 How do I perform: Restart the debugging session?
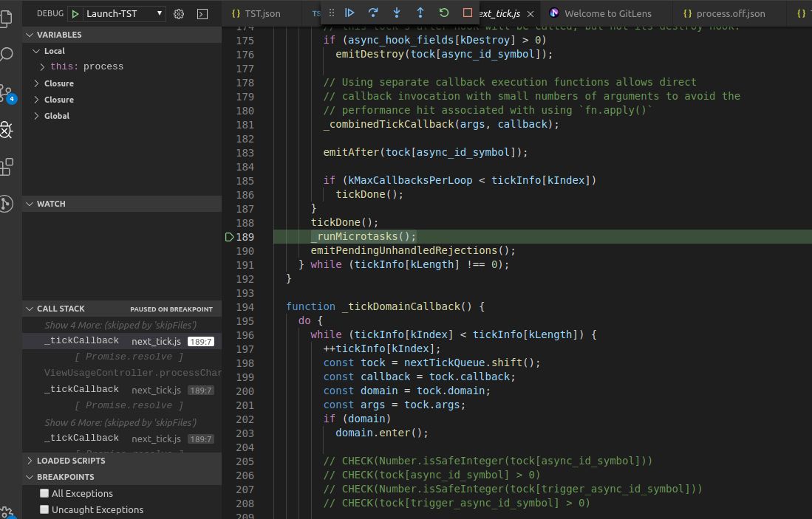(x=444, y=13)
